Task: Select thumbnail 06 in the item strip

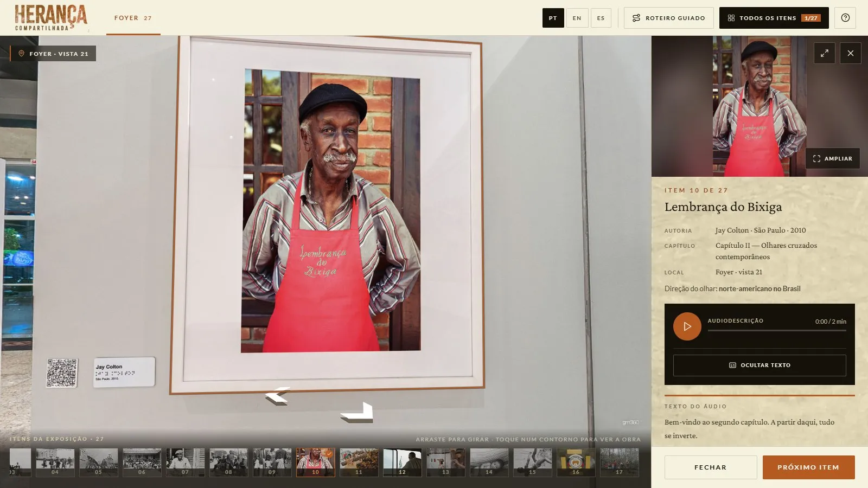Action: pos(142,463)
